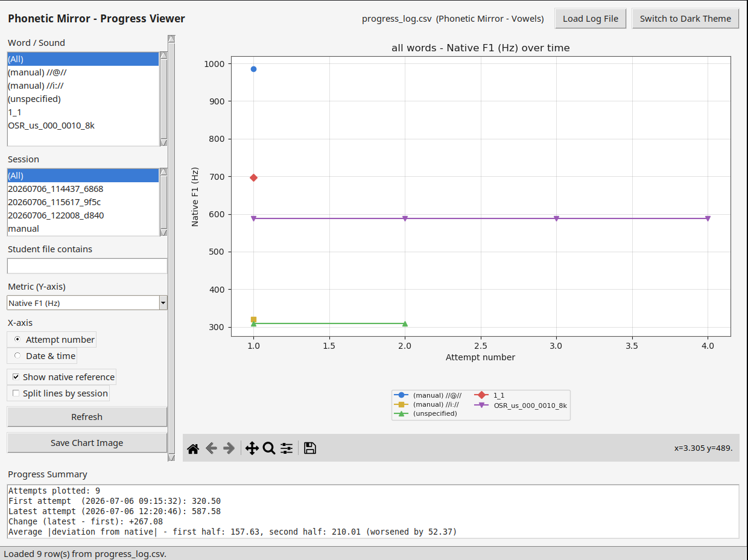Select session 20260706_122008_d840
748x560 pixels.
[83, 215]
